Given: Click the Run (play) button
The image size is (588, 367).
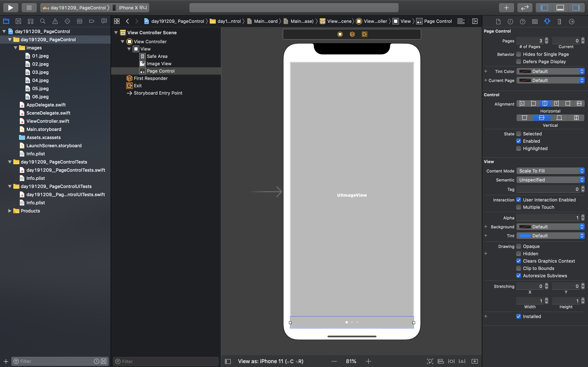Looking at the screenshot, I should point(10,8).
